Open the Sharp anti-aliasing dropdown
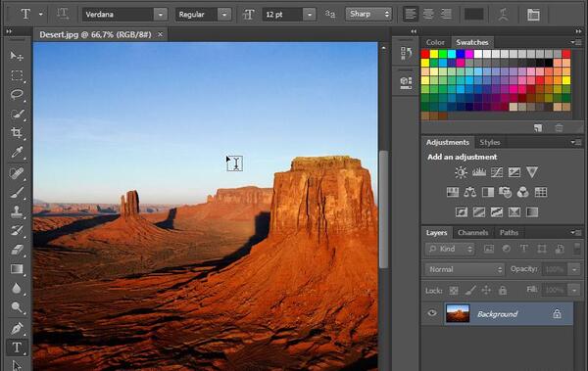The height and width of the screenshot is (371, 588). click(x=368, y=15)
